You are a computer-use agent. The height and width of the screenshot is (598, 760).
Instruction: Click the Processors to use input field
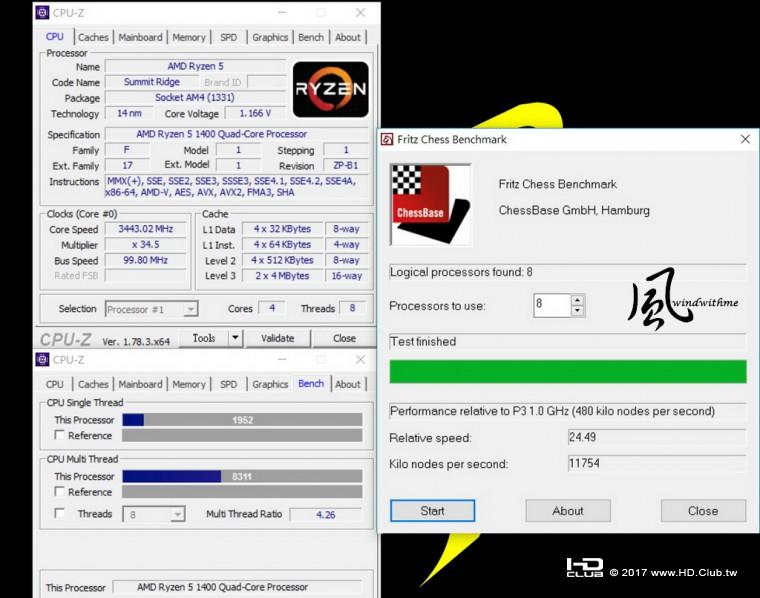553,305
